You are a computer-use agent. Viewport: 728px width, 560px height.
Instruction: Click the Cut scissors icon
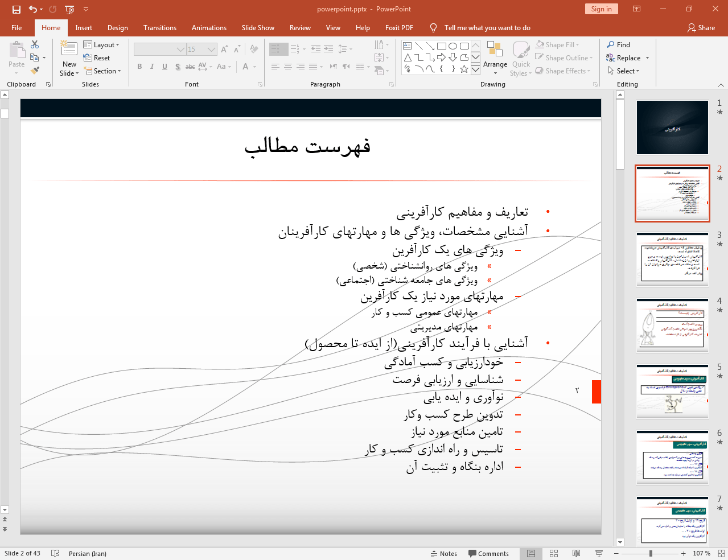click(35, 44)
